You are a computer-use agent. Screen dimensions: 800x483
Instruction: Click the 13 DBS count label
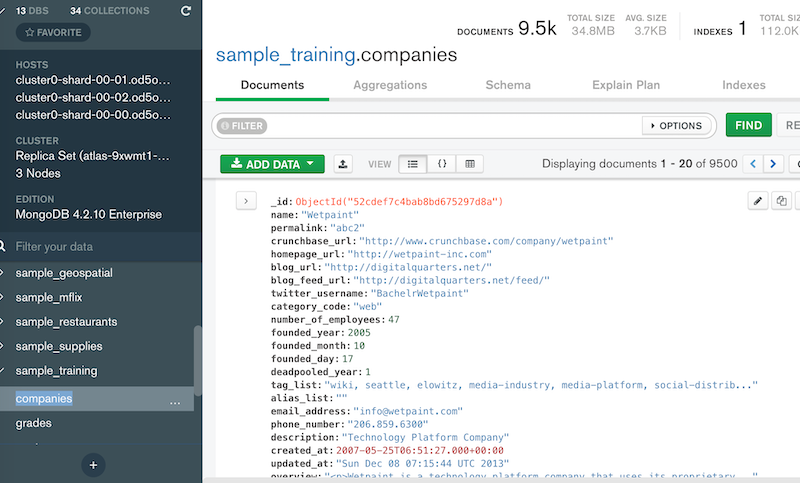[32, 11]
